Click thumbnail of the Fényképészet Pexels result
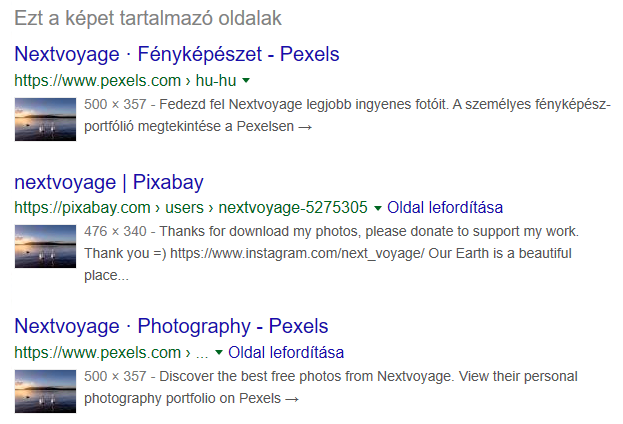Image resolution: width=623 pixels, height=424 pixels. [x=46, y=117]
